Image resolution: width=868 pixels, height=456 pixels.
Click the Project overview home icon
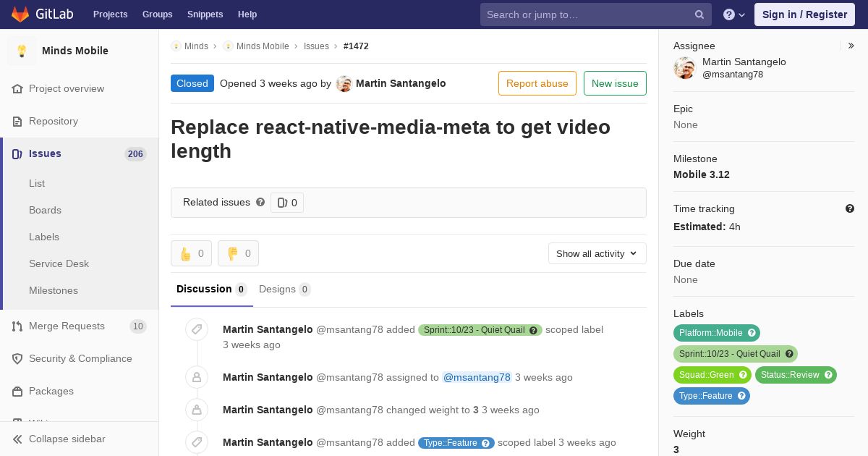(17, 89)
